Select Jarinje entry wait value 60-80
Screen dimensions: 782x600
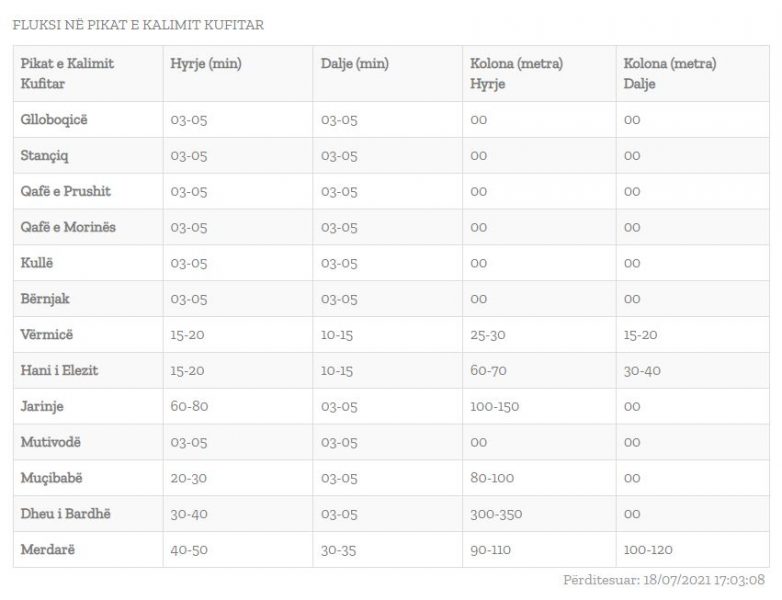coord(189,406)
